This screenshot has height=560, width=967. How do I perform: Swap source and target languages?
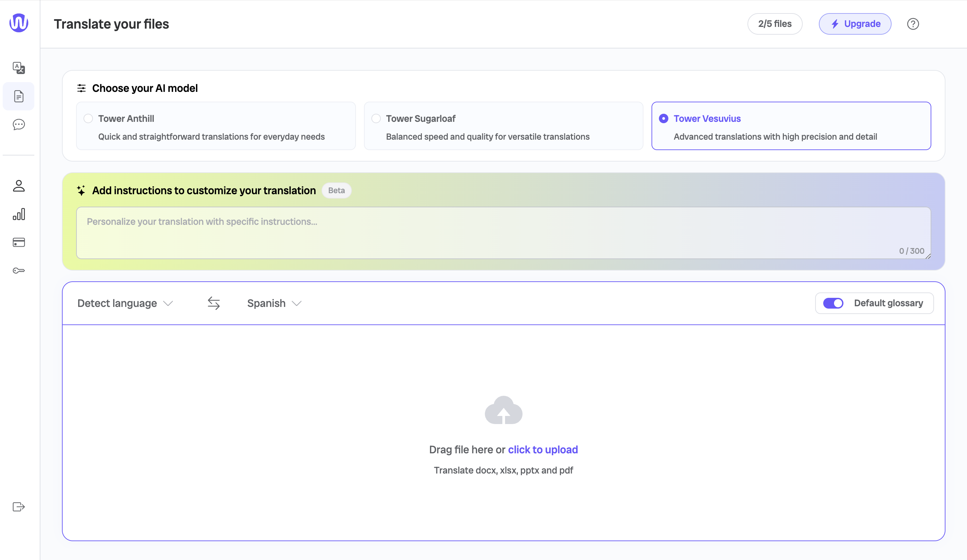tap(214, 303)
